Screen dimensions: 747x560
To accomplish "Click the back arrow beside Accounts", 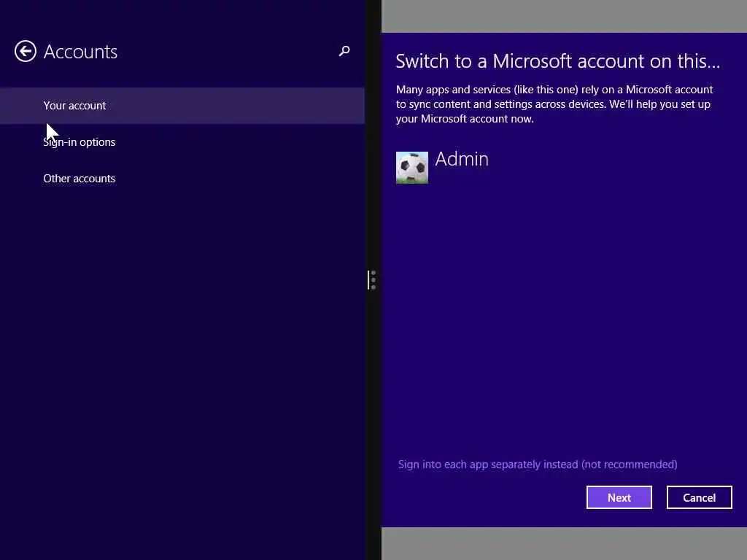I will 26,52.
